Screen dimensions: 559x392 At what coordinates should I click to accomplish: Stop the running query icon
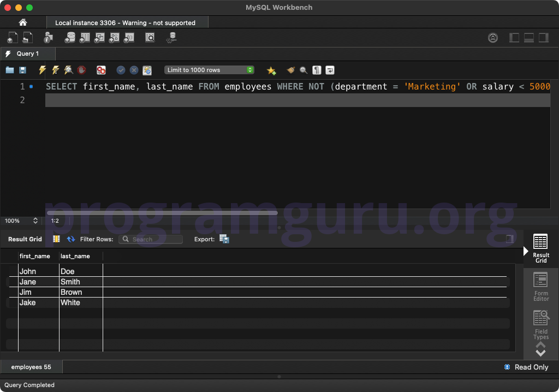coord(82,70)
